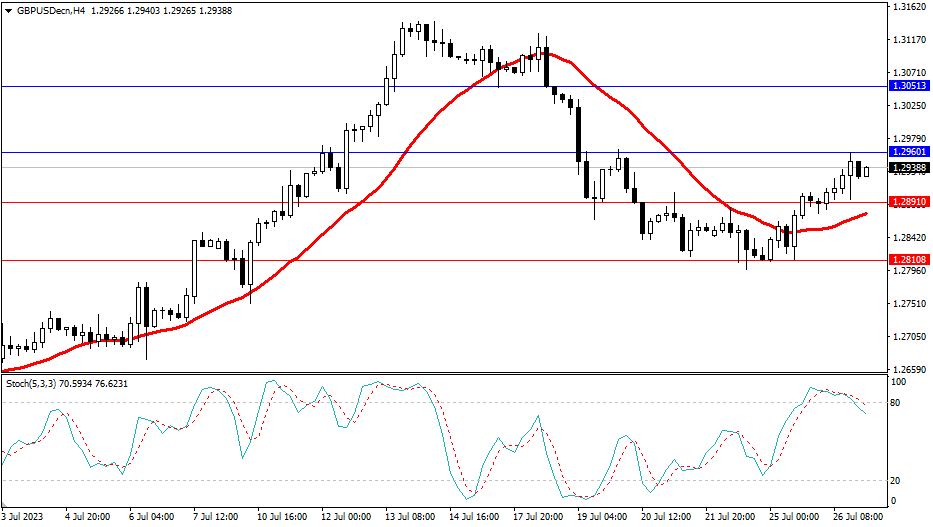This screenshot has width=933, height=527.
Task: Click the GBPUSDecn,H4 chart title text
Action: (49, 11)
